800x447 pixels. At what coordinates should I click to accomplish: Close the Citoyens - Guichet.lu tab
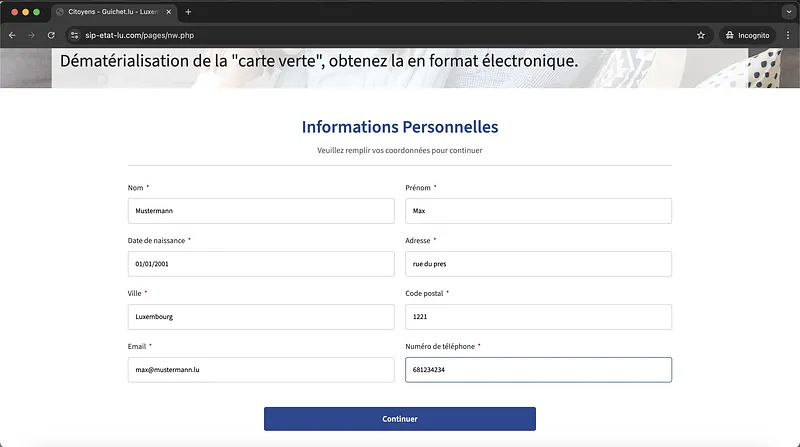pyautogui.click(x=168, y=12)
